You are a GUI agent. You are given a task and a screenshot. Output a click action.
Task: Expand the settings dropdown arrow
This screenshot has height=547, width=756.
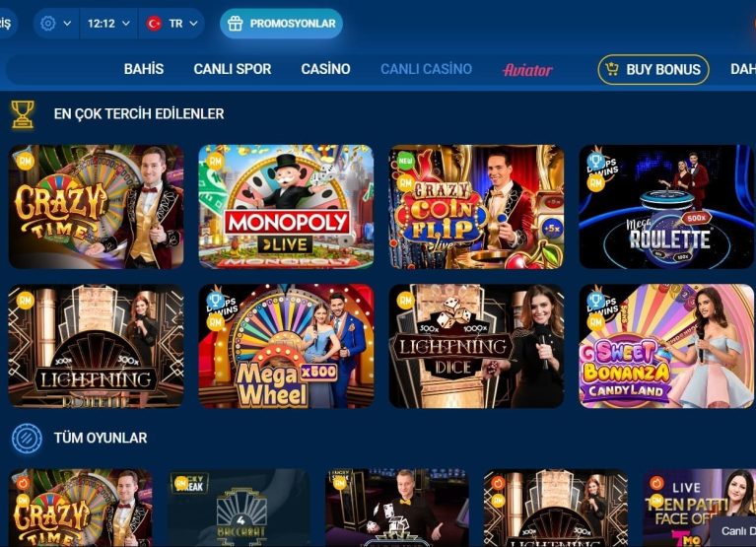67,23
